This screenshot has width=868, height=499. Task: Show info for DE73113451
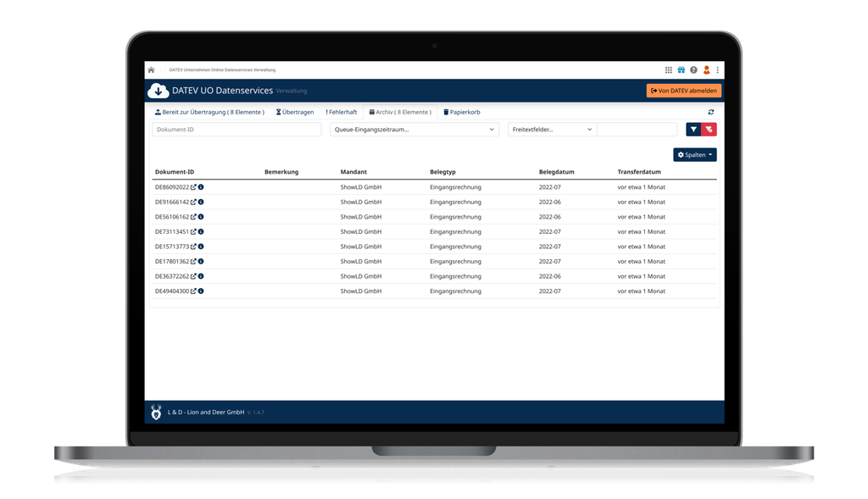201,232
